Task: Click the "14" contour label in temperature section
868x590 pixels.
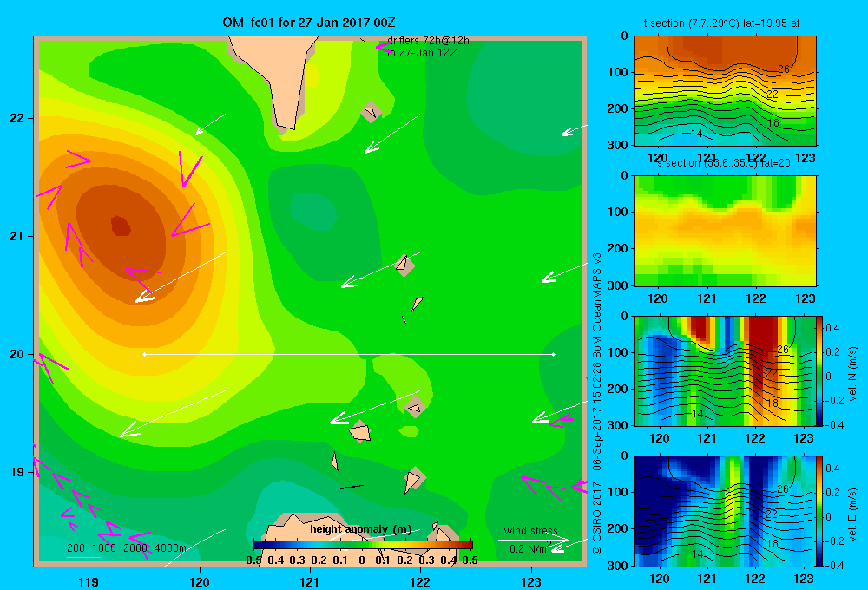Action: pyautogui.click(x=697, y=134)
